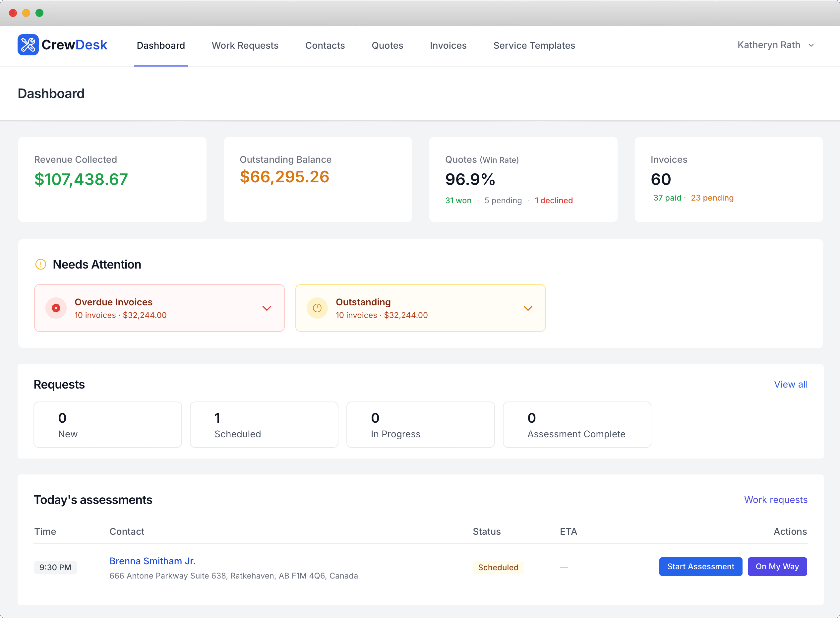Switch to the Work Requests tab

tap(245, 45)
